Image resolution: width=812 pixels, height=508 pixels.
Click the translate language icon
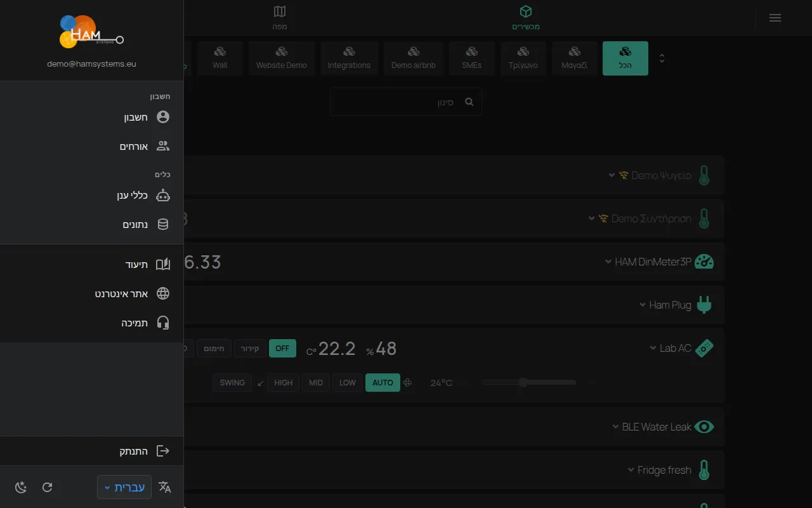165,487
